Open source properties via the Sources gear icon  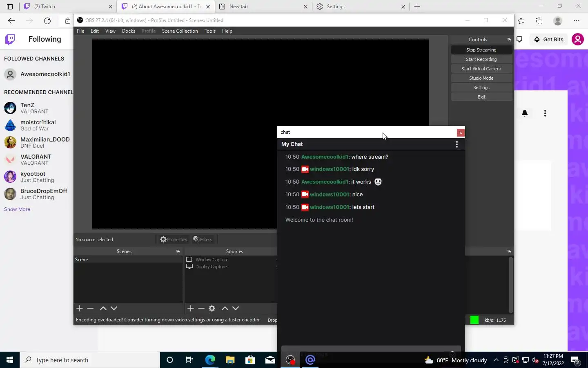(x=212, y=308)
